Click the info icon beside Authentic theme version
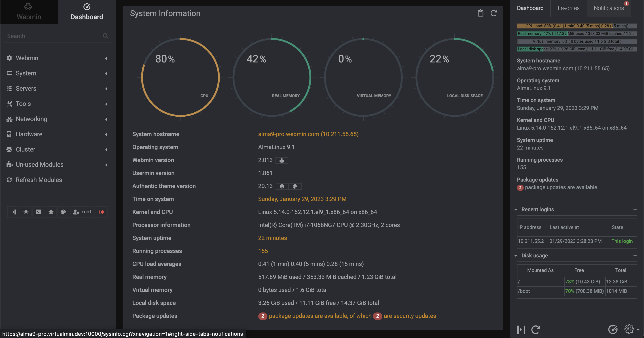The image size is (644, 338). (282, 186)
